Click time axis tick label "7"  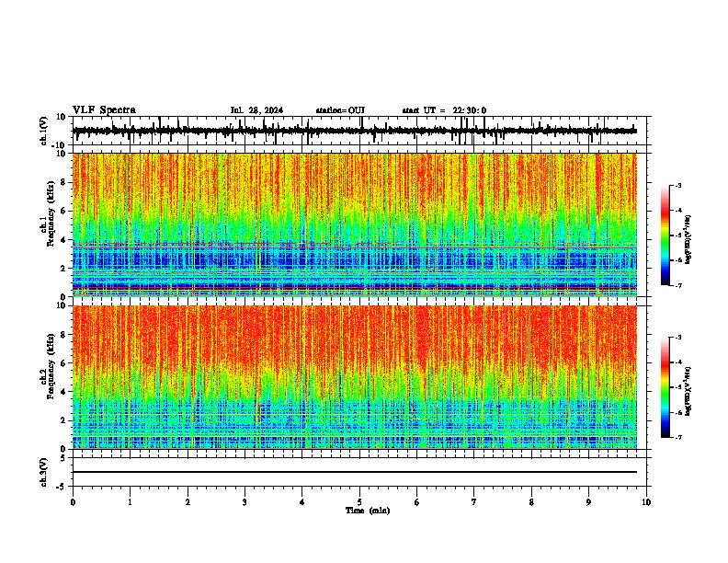point(474,502)
